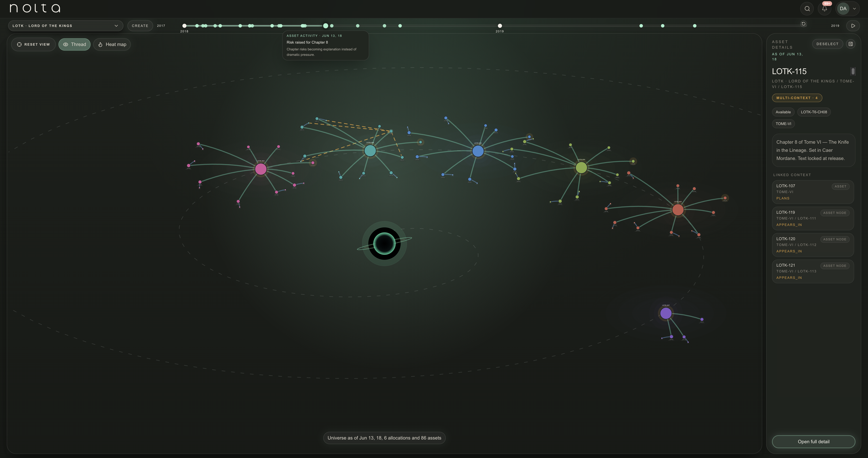The height and width of the screenshot is (458, 868).
Task: Click the selected teal node with dashed orange links
Action: 391,131
